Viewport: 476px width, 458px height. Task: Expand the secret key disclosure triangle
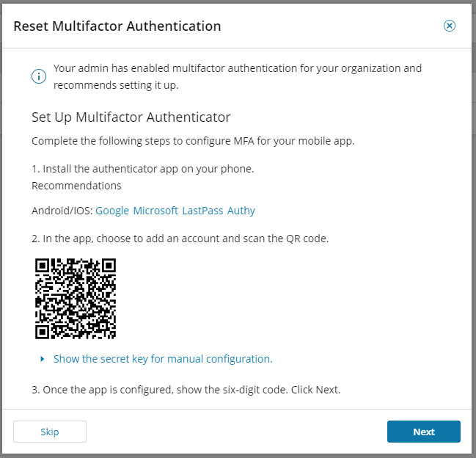pos(43,359)
